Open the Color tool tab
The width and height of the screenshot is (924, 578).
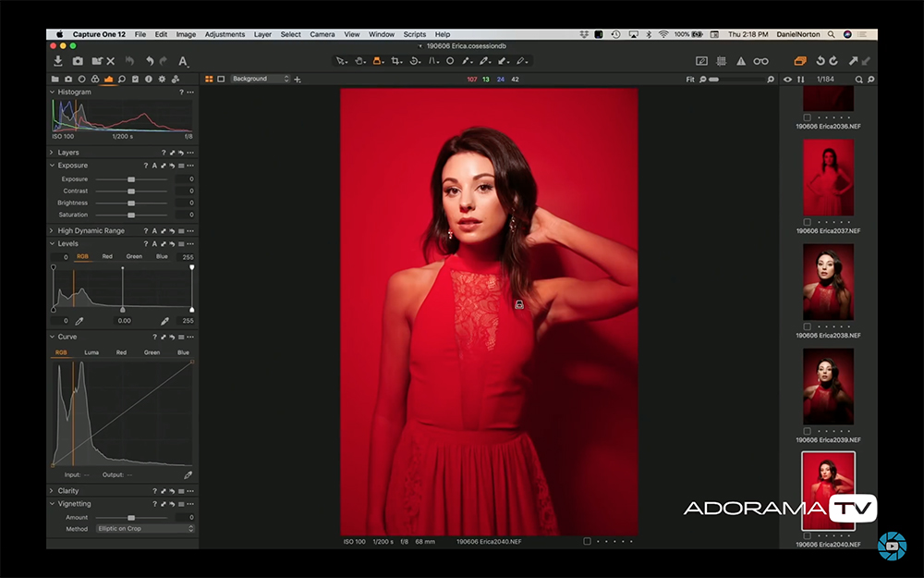95,79
